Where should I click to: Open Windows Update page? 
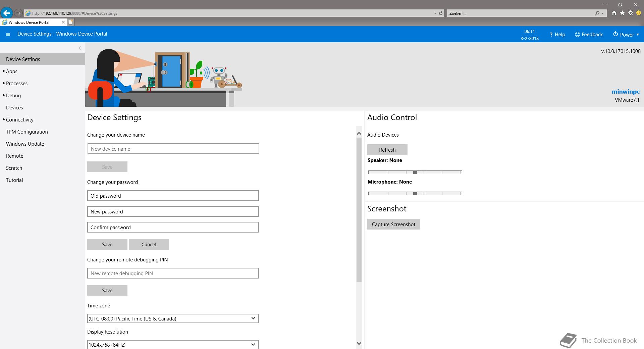tap(25, 144)
